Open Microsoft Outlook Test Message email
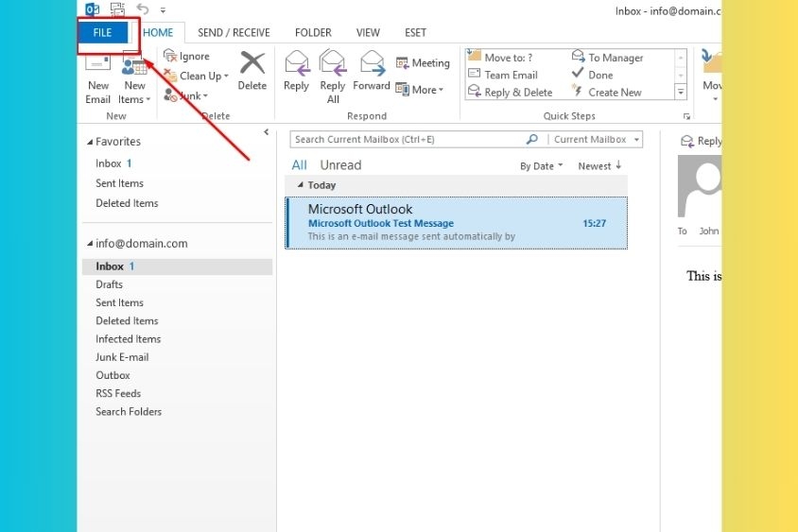798x532 pixels. tap(457, 223)
